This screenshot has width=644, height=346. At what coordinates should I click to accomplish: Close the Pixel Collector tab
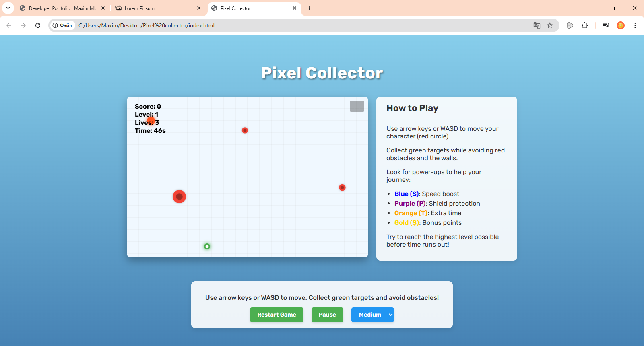[295, 8]
